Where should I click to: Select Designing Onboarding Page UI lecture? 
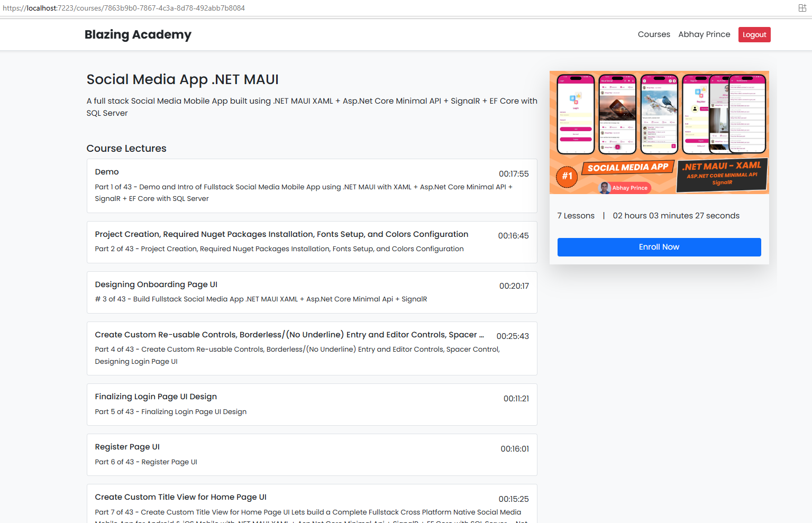312,292
